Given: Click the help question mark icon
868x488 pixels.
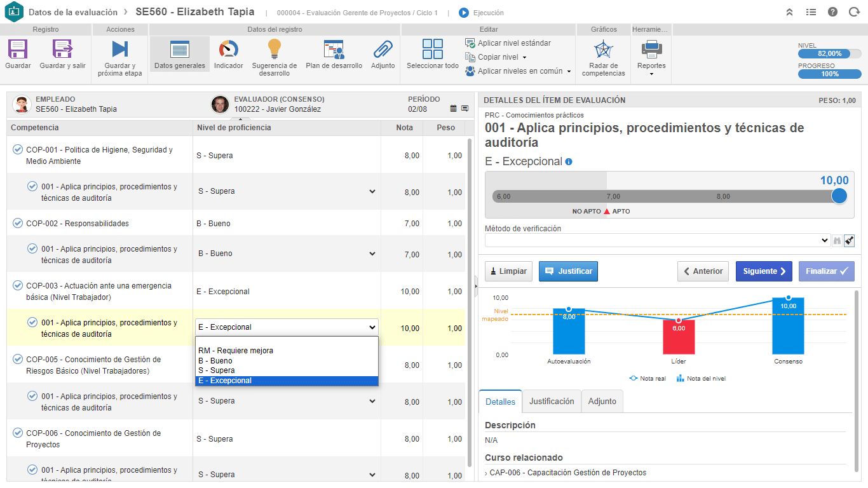Looking at the screenshot, I should pyautogui.click(x=833, y=12).
